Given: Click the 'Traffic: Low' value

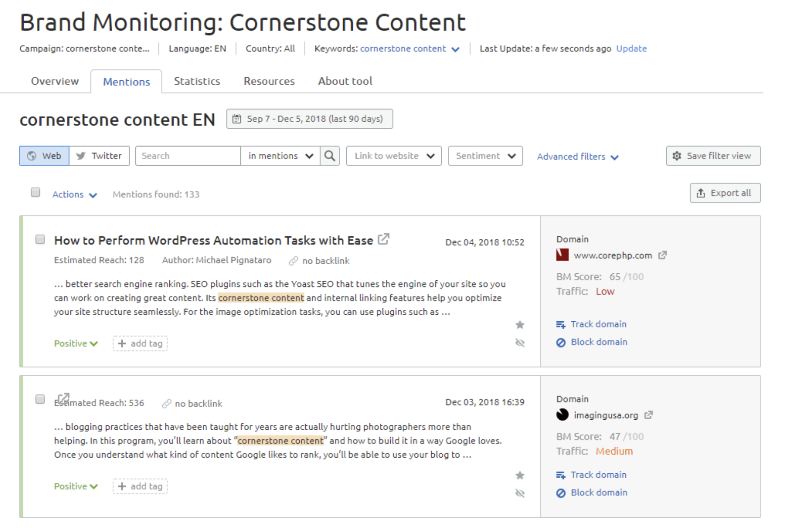Looking at the screenshot, I should (585, 291).
